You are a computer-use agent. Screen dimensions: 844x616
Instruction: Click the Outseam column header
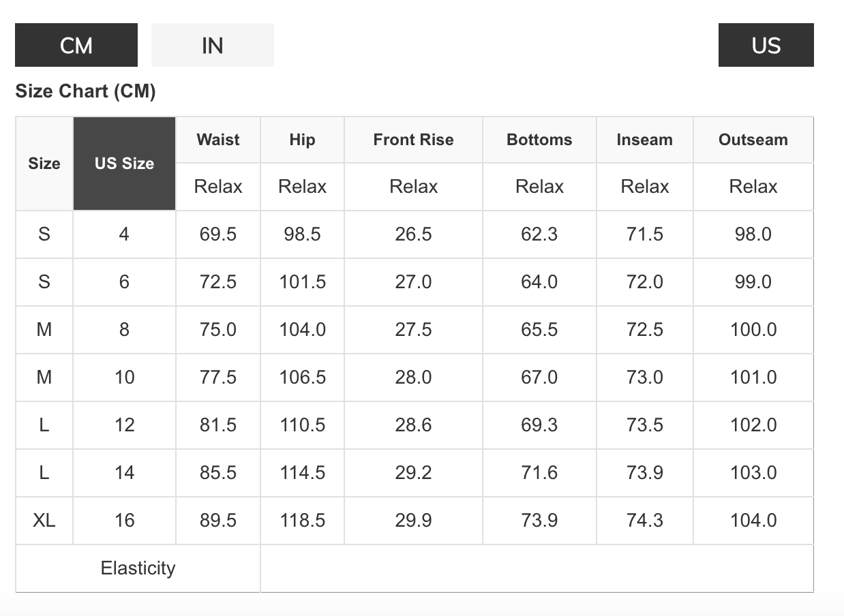pos(753,140)
